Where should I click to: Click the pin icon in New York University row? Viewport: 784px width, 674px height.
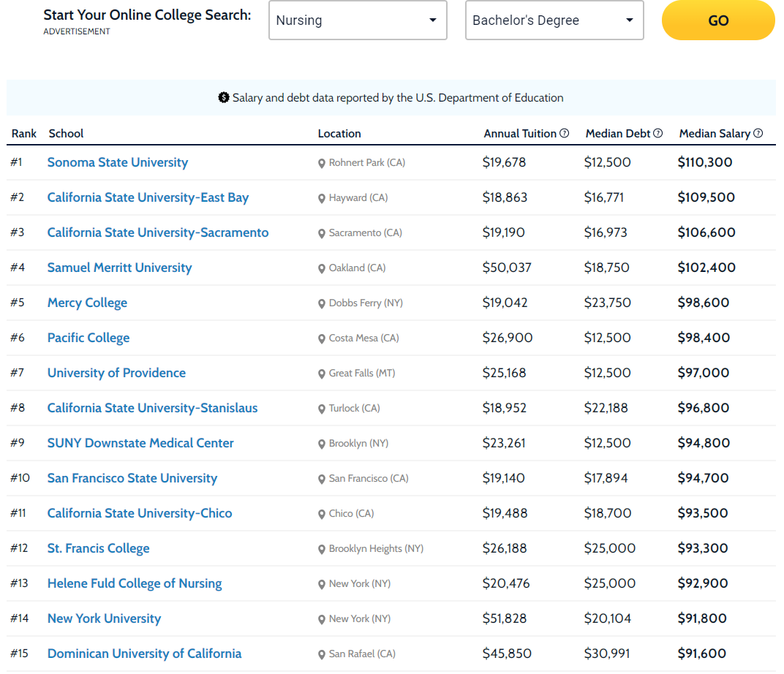322,620
